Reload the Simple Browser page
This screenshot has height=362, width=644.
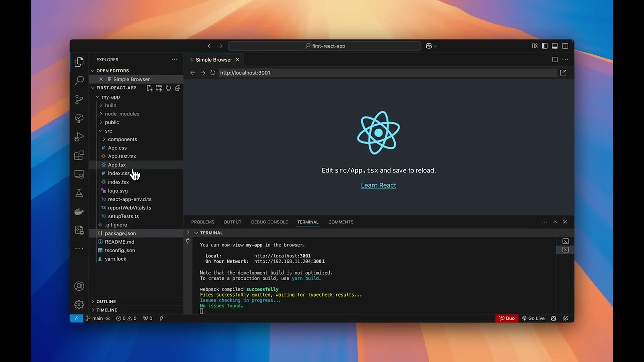tap(213, 73)
